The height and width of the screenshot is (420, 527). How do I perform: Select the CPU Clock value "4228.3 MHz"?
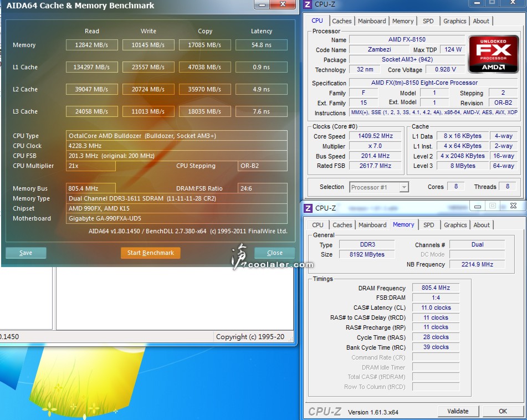pyautogui.click(x=177, y=146)
